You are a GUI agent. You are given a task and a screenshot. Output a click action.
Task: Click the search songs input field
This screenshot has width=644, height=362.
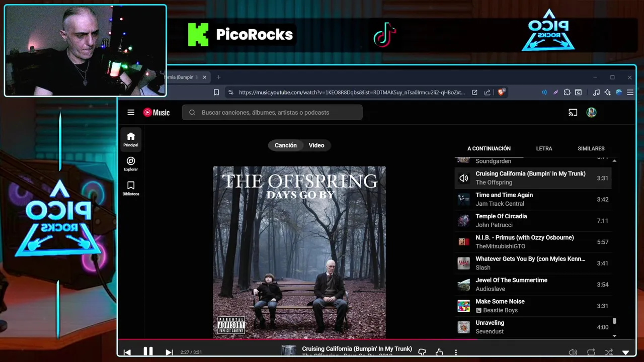pos(272,113)
